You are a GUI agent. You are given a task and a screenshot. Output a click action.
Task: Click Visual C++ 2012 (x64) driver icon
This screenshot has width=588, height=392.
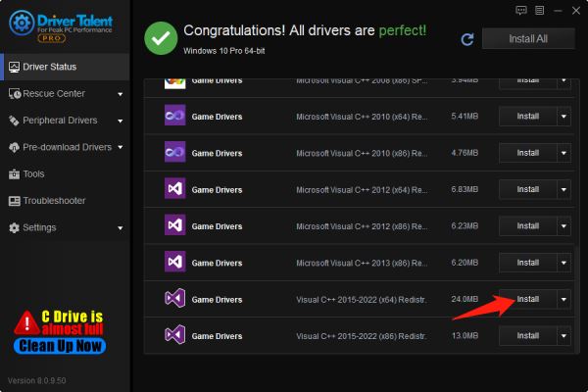click(174, 188)
